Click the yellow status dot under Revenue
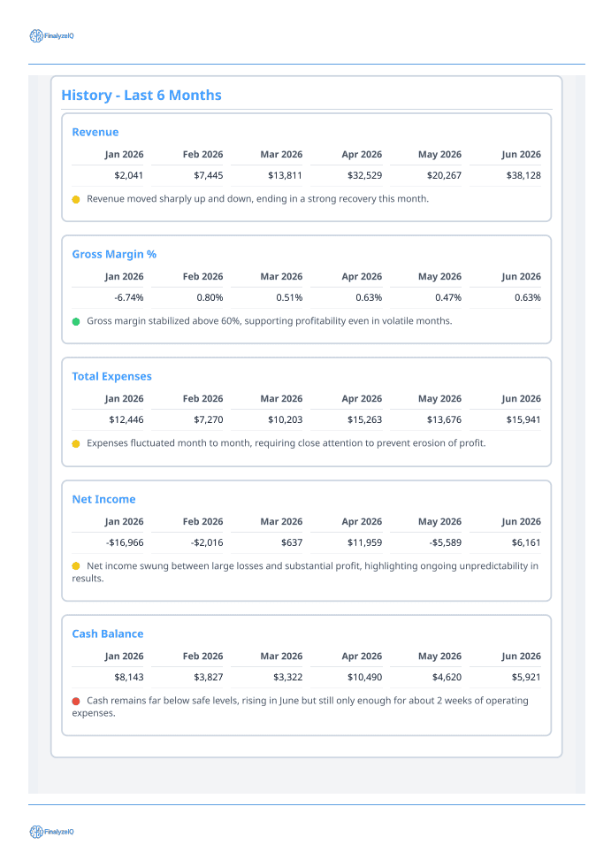Screen dimensions: 611x868 [x=76, y=199]
